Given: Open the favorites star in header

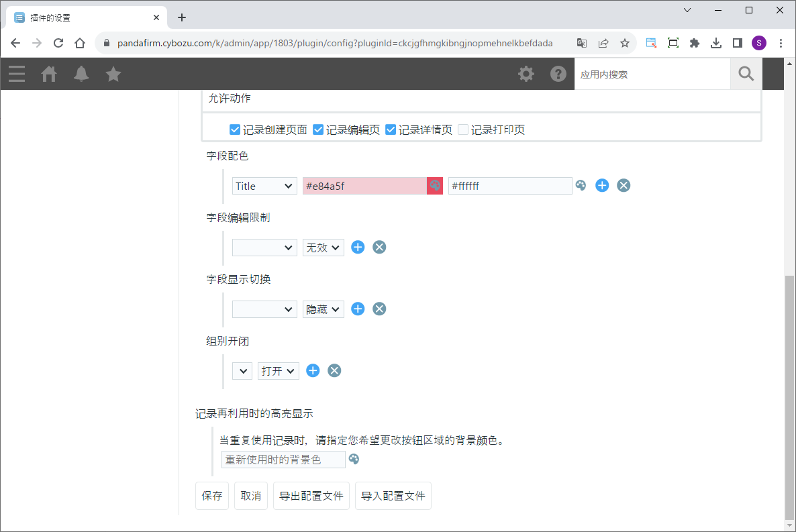Looking at the screenshot, I should coord(113,74).
